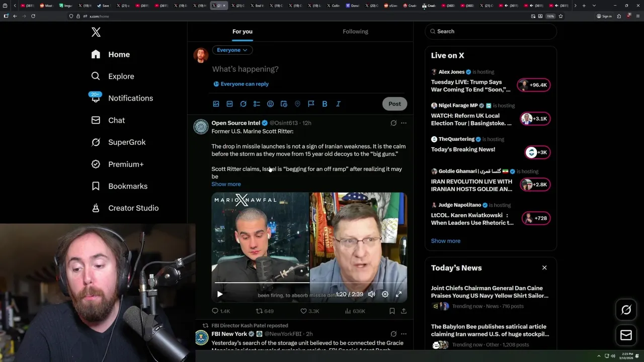Viewport: 644px width, 362px height.
Task: Switch to the Following tab
Action: (x=356, y=31)
